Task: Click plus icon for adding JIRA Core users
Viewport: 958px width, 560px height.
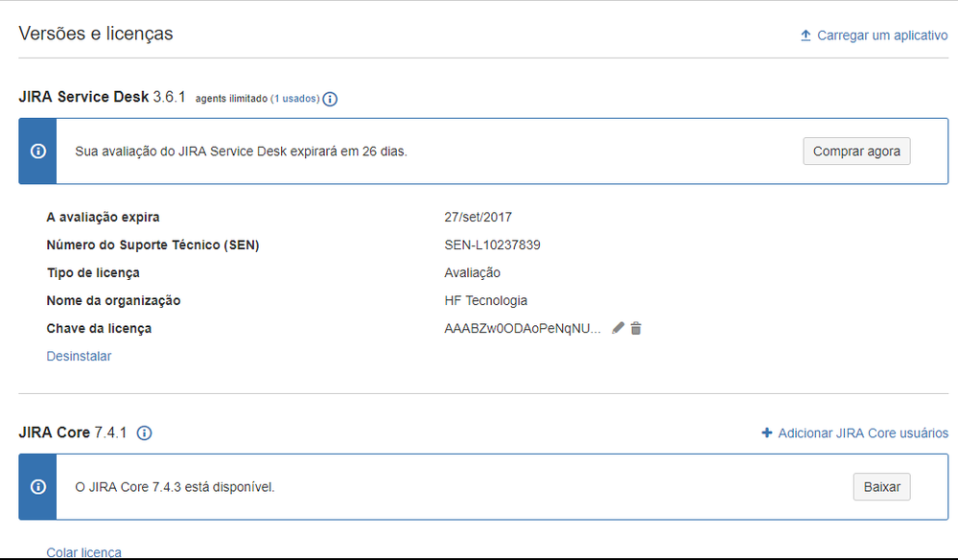Action: pyautogui.click(x=767, y=433)
